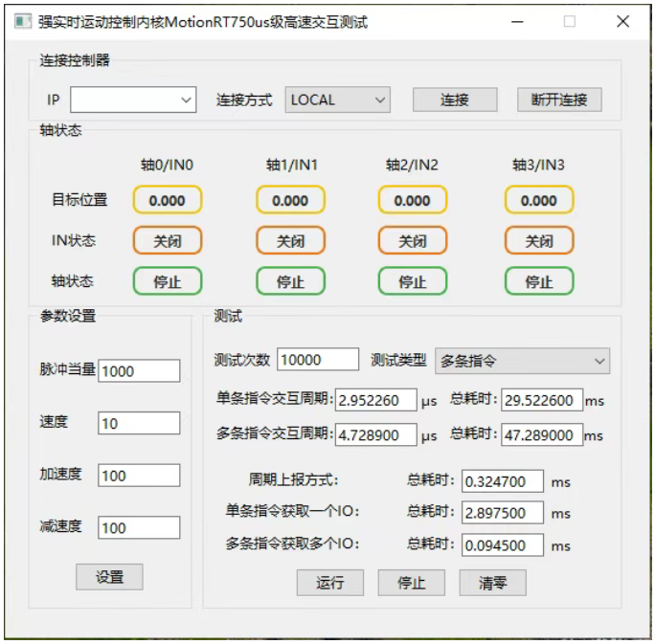Image resolution: width=655 pixels, height=644 pixels.
Task: Open the 连接方式 LOCAL dropdown
Action: (x=337, y=100)
